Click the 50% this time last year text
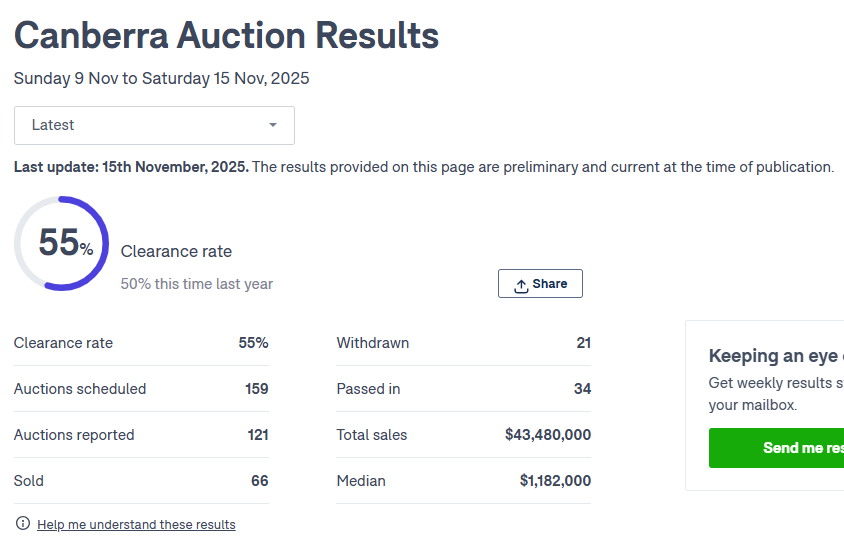Image resolution: width=844 pixels, height=546 pixels. coord(197,284)
